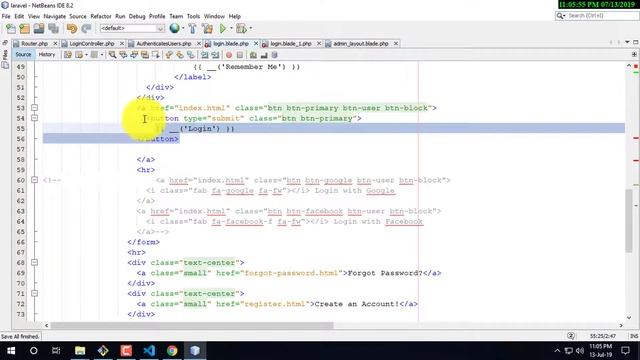Image resolution: width=640 pixels, height=360 pixels.
Task: Click the Redo toolbar icon
Action: pyautogui.click(x=86, y=28)
